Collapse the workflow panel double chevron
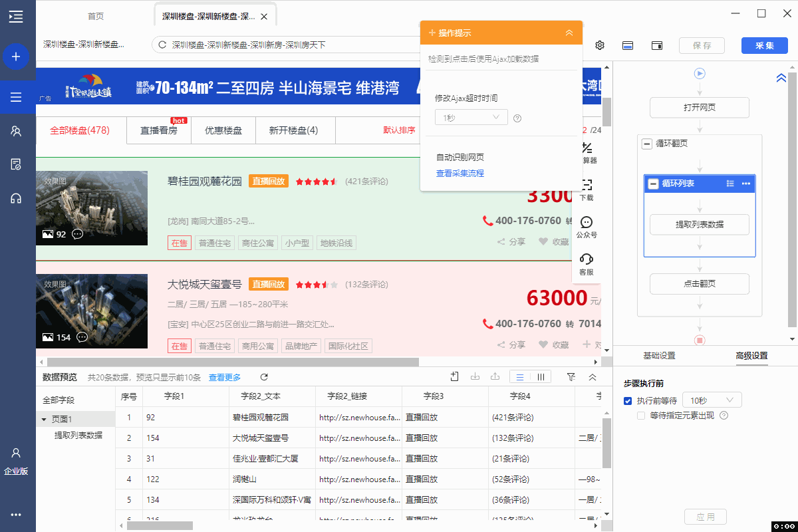 point(781,78)
